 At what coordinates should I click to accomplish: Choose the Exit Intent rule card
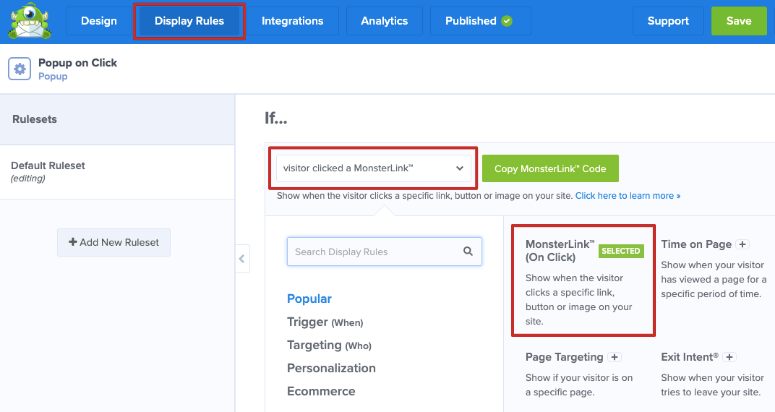712,374
